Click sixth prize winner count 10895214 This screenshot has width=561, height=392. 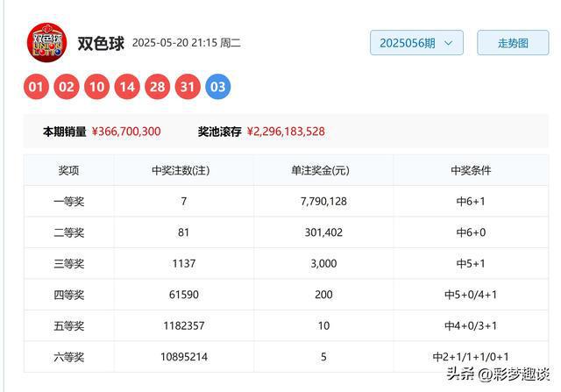click(x=184, y=357)
